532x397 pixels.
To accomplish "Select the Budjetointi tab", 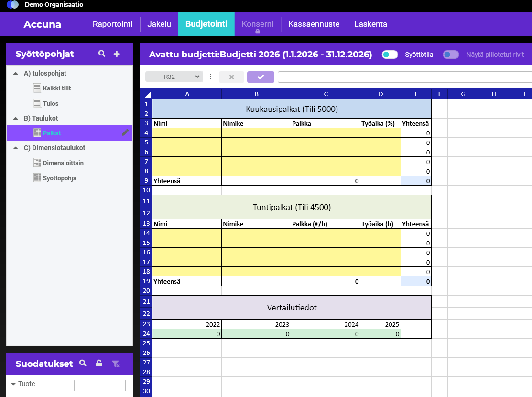I will (x=206, y=24).
